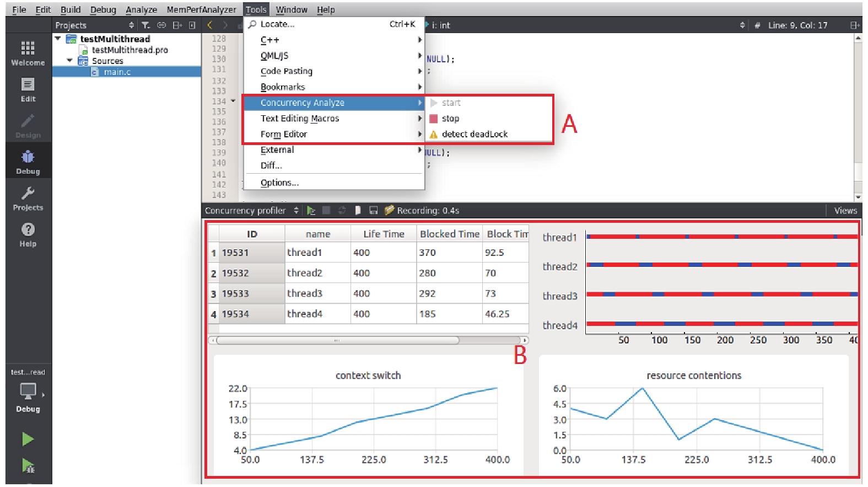Click the Blocked Time column header

pyautogui.click(x=450, y=234)
